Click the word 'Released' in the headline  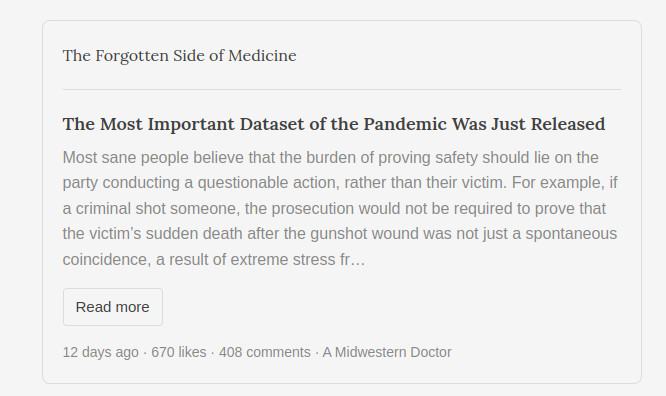tap(568, 124)
